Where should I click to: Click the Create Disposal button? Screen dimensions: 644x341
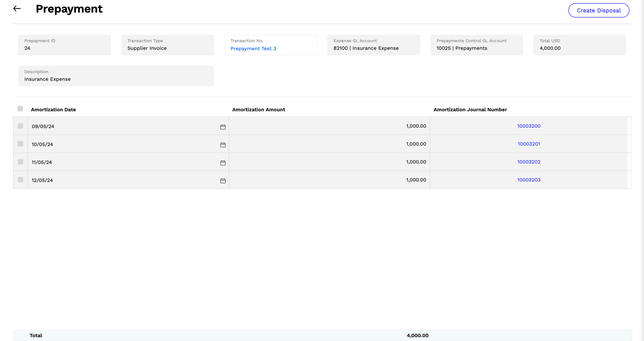(598, 10)
